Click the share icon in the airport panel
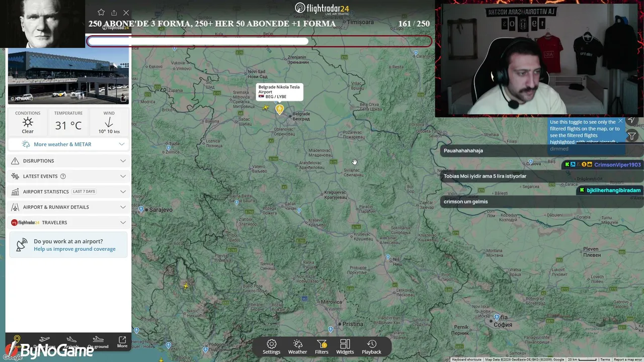Image resolution: width=644 pixels, height=362 pixels. point(114,13)
